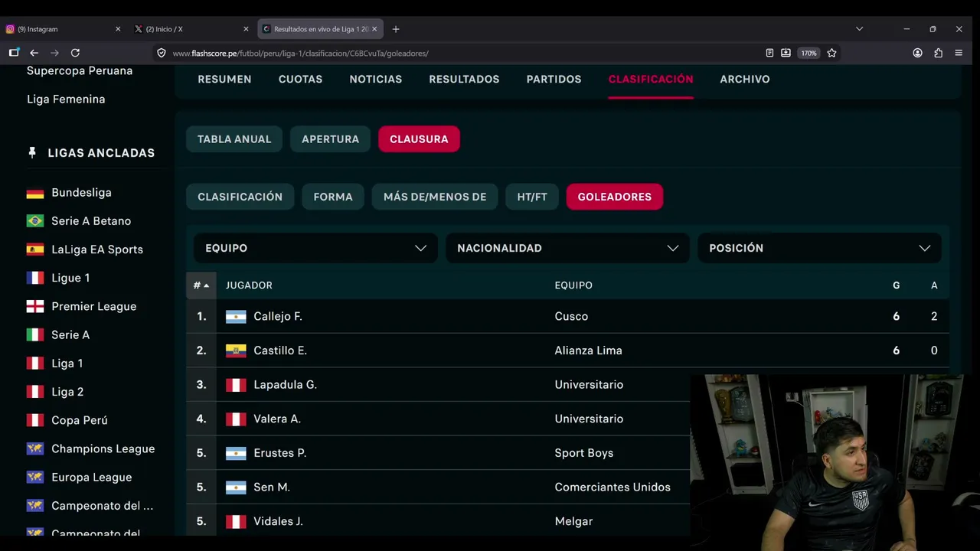
Task: Close the Flashscore Liga 1 tab
Action: tap(374, 29)
